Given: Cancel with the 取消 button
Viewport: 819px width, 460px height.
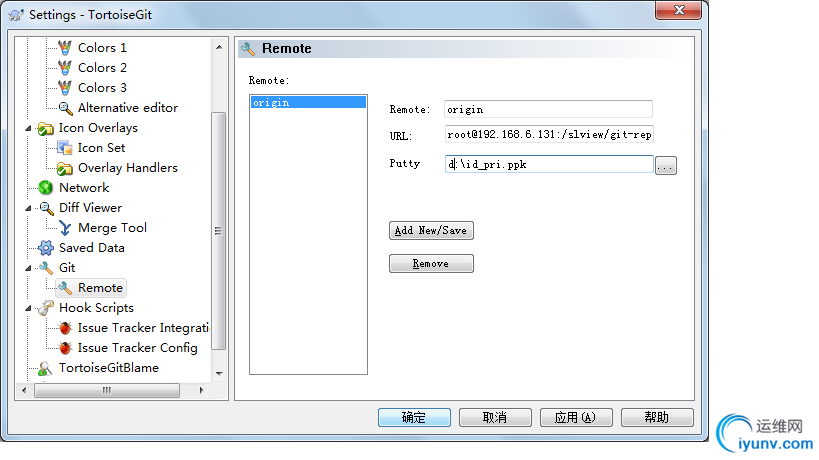Looking at the screenshot, I should pos(495,417).
